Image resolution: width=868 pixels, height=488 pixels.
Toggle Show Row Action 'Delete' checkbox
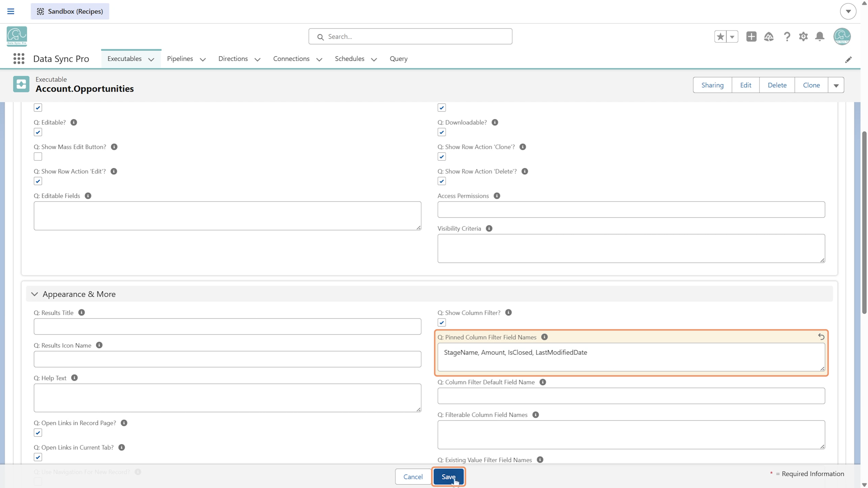coord(442,181)
